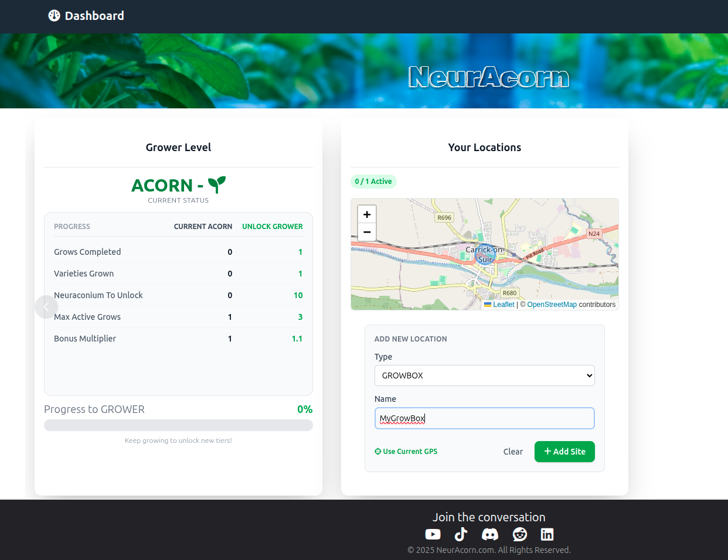Click Use Current GPS link
This screenshot has width=728, height=560.
point(406,452)
